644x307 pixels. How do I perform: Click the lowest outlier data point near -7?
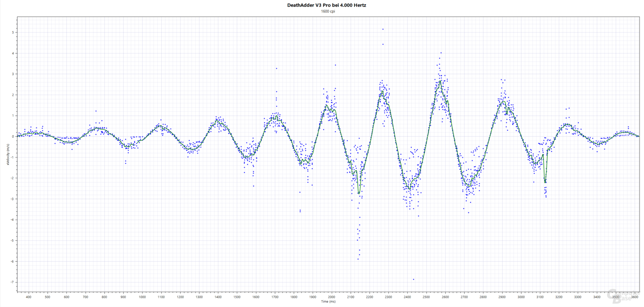tap(413, 279)
